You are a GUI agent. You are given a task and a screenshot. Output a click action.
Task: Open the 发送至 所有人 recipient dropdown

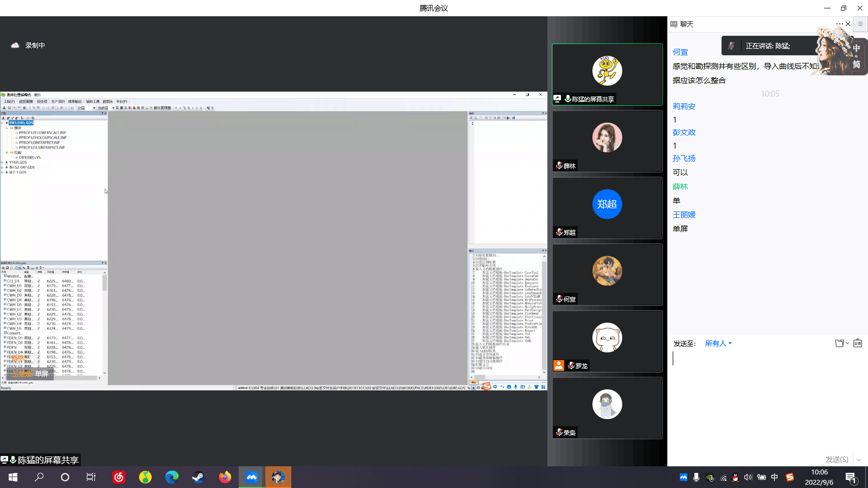(718, 343)
